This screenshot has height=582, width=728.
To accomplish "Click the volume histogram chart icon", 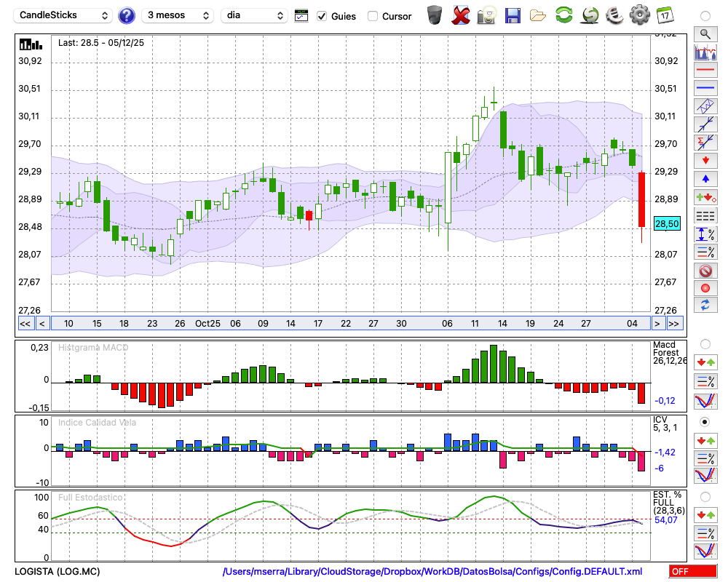I will coord(705,52).
